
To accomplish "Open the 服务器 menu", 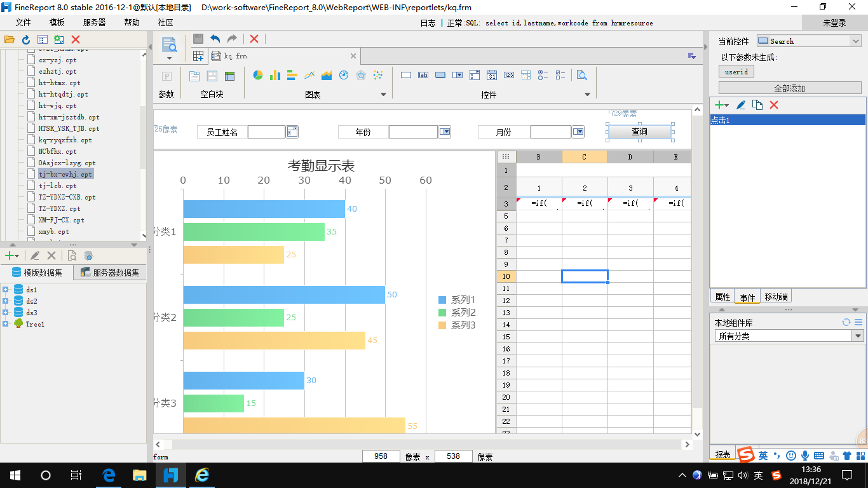I will [x=94, y=22].
